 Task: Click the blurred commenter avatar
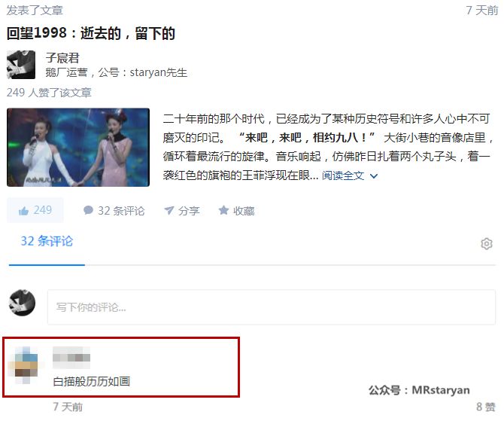pyautogui.click(x=23, y=365)
